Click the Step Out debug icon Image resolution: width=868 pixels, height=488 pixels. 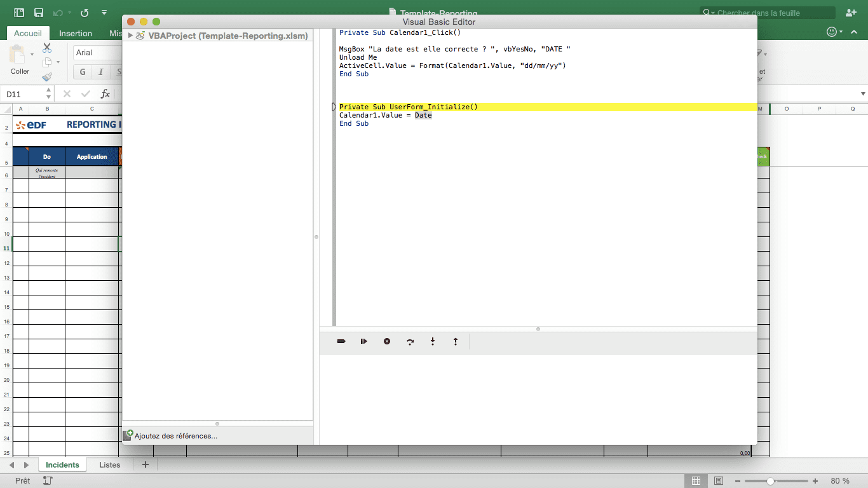pos(456,342)
